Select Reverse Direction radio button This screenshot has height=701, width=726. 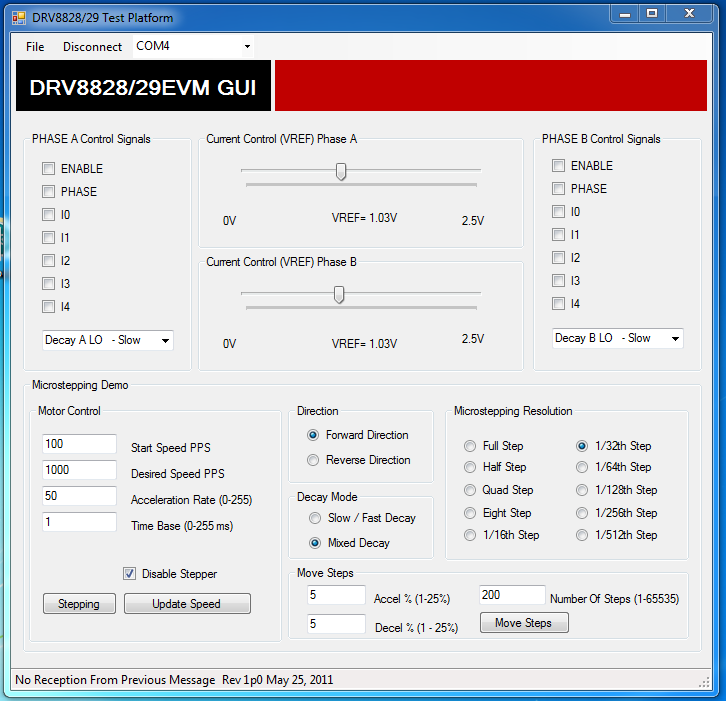[313, 460]
